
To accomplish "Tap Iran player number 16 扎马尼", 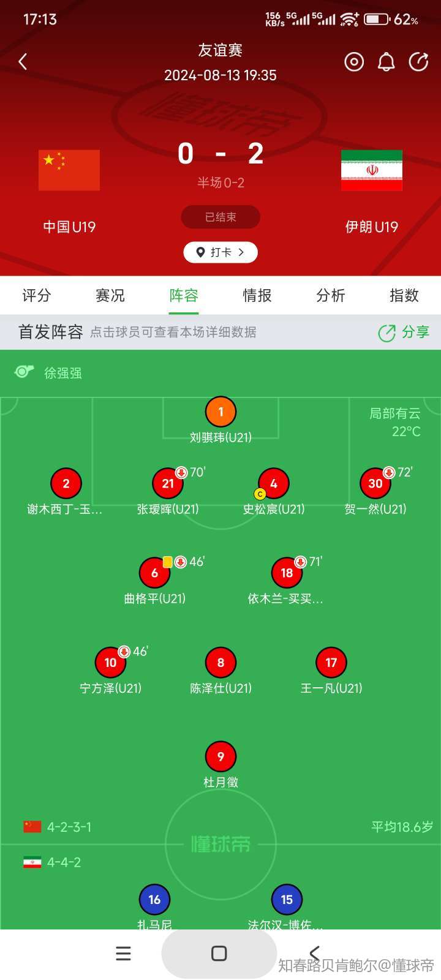I will pyautogui.click(x=154, y=900).
